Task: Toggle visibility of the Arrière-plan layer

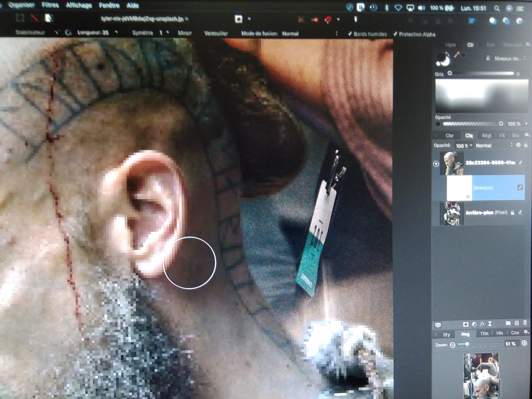Action: point(521,212)
